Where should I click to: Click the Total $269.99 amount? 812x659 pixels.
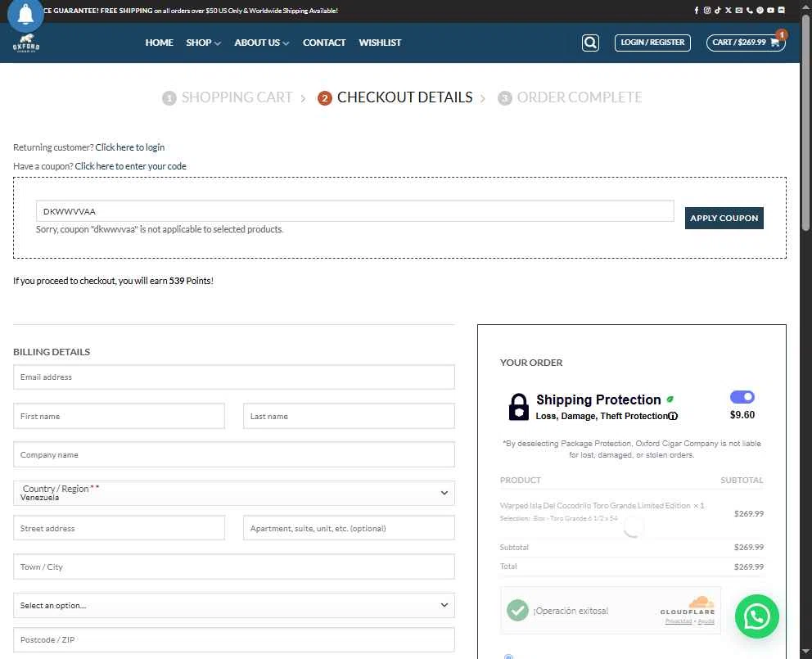(748, 566)
